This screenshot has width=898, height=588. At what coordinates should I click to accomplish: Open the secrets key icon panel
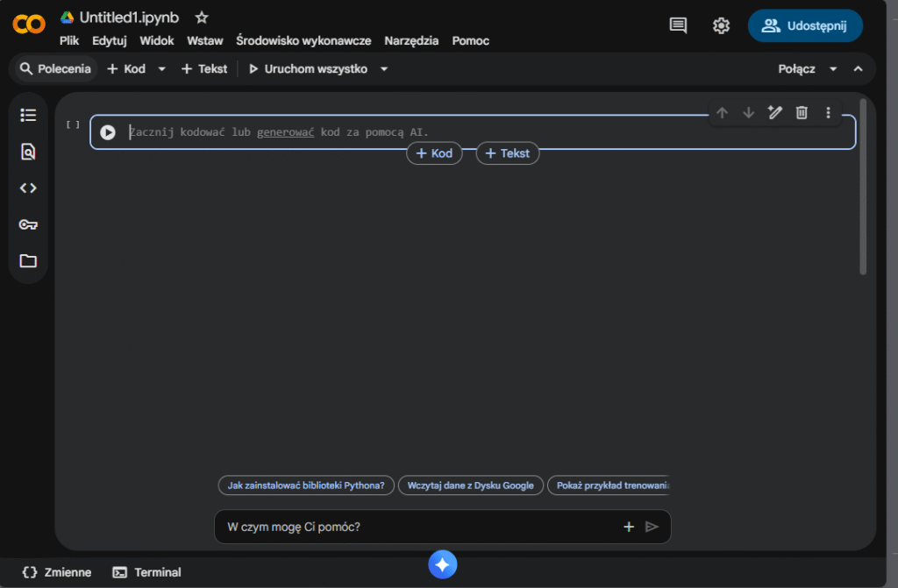point(28,224)
